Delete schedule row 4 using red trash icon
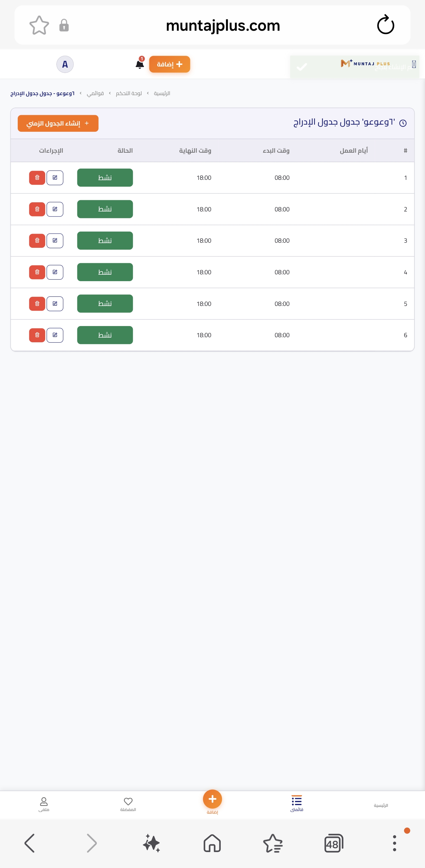 pos(37,272)
